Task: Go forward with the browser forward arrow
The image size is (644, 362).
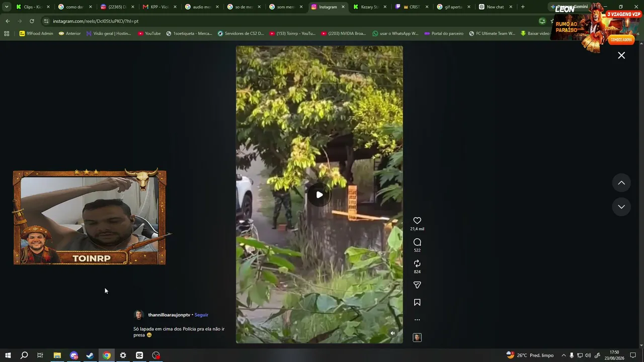Action: pos(20,21)
